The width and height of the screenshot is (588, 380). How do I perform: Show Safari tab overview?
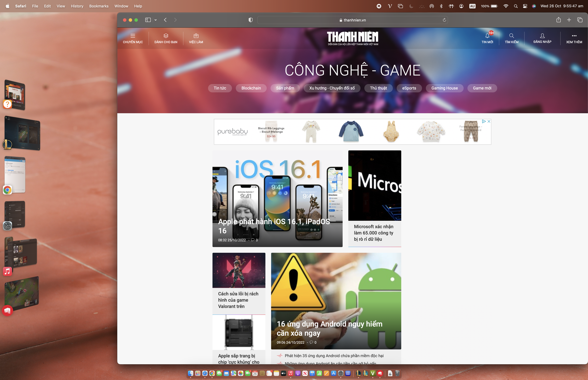[580, 20]
